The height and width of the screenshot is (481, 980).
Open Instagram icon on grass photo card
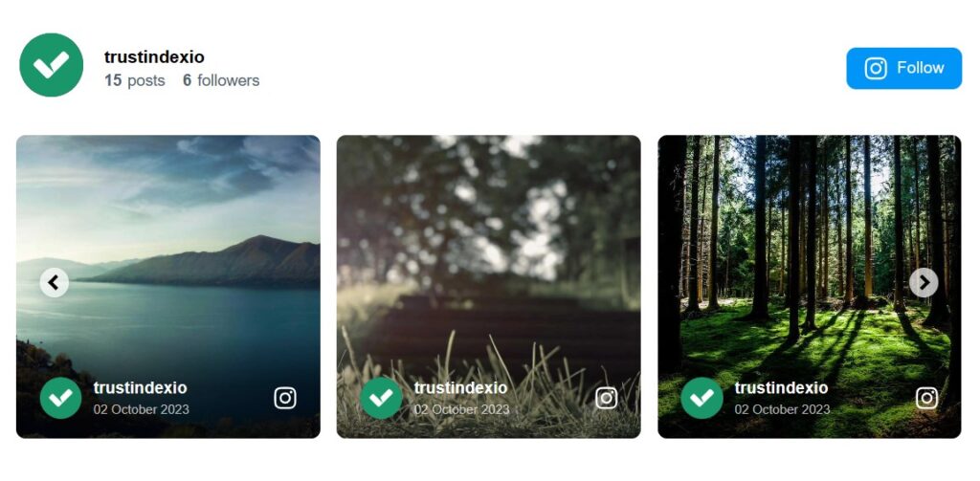tap(606, 398)
